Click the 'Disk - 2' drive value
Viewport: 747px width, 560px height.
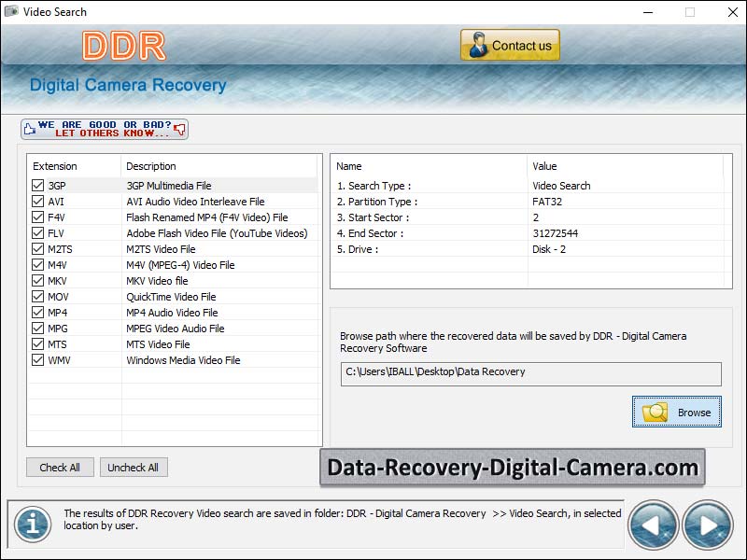pyautogui.click(x=549, y=249)
